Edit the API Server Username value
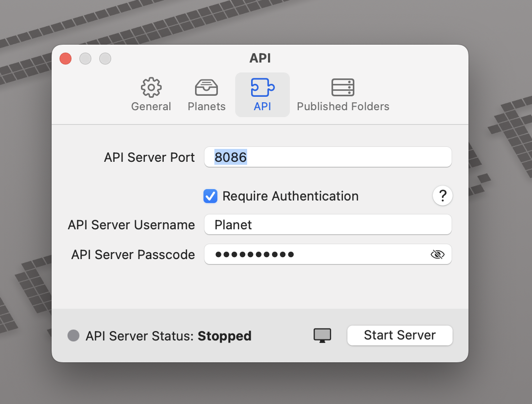The height and width of the screenshot is (404, 532). tap(328, 224)
